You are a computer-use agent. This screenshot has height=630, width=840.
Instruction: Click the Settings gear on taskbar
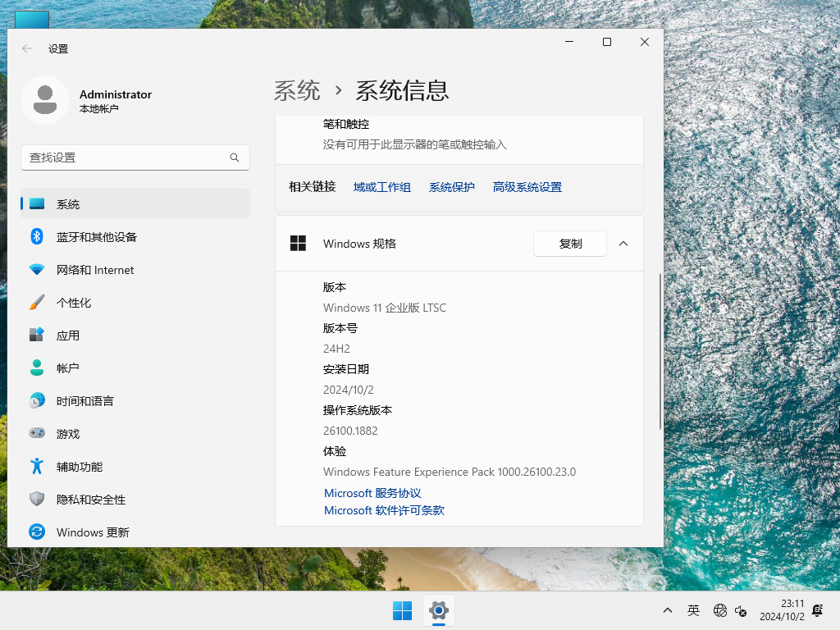click(438, 610)
